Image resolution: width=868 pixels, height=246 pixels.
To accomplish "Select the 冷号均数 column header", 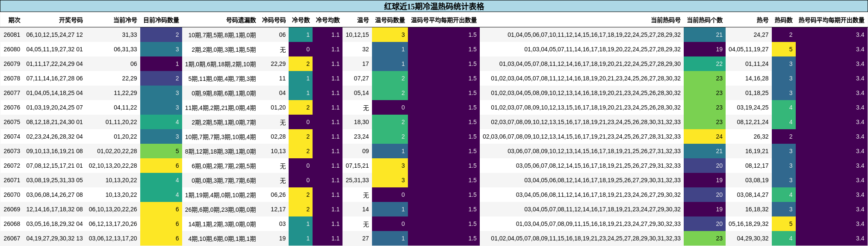I will tap(328, 20).
